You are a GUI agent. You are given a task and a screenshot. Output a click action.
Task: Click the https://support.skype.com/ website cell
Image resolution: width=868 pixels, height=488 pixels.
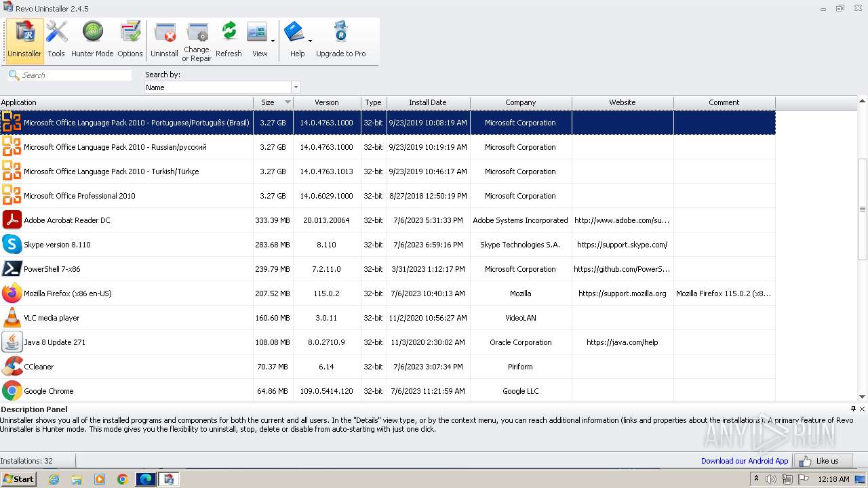pos(623,245)
